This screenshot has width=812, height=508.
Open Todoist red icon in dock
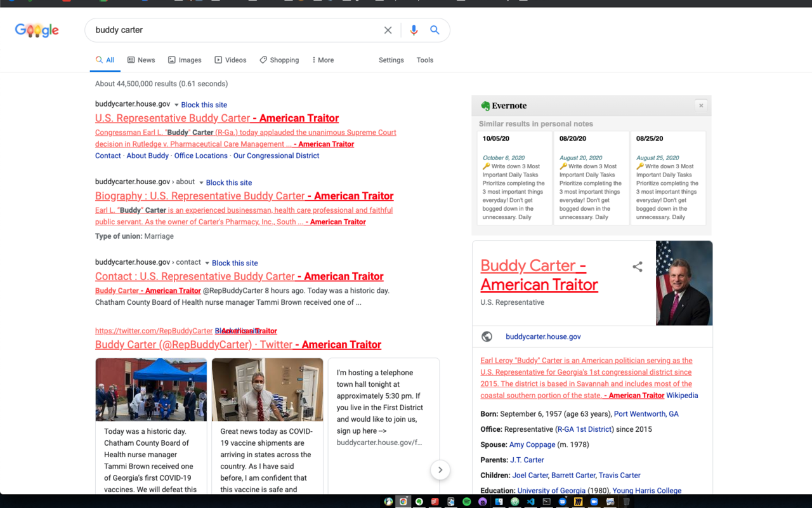click(x=435, y=502)
